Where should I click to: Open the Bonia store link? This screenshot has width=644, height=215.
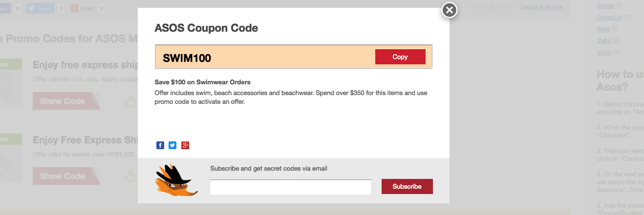[x=605, y=6]
